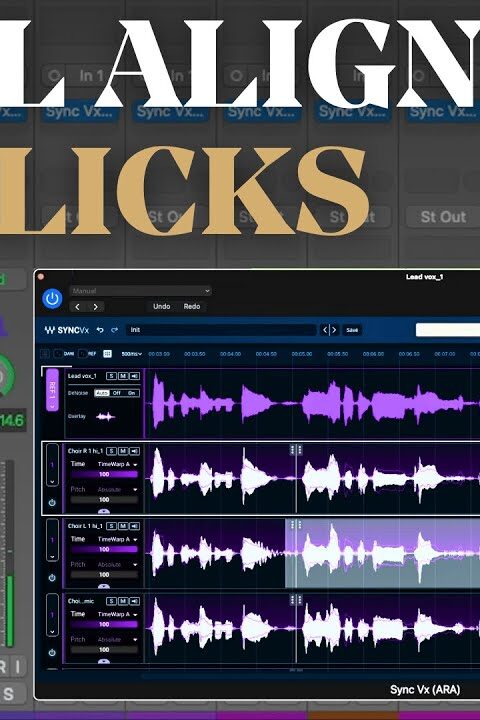Open Choi...mic Pitch Absolute dropdown

pos(118,639)
